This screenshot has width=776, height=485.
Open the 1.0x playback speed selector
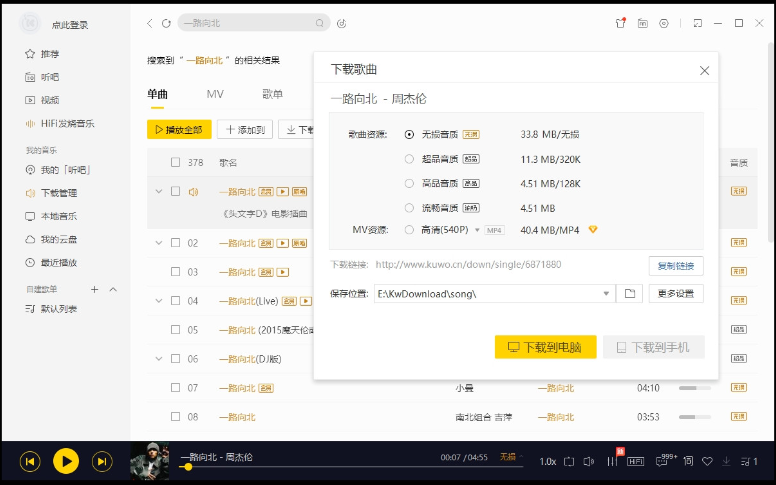(547, 461)
